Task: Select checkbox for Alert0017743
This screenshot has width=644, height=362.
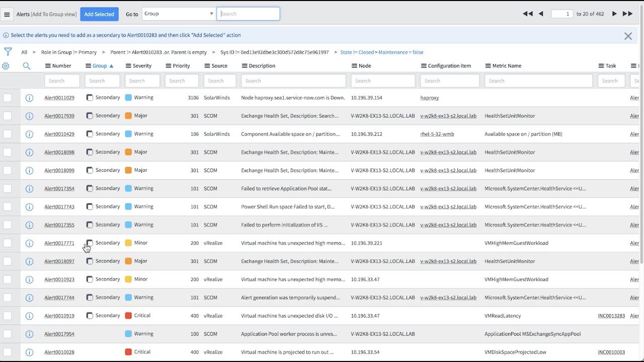Action: 7,207
